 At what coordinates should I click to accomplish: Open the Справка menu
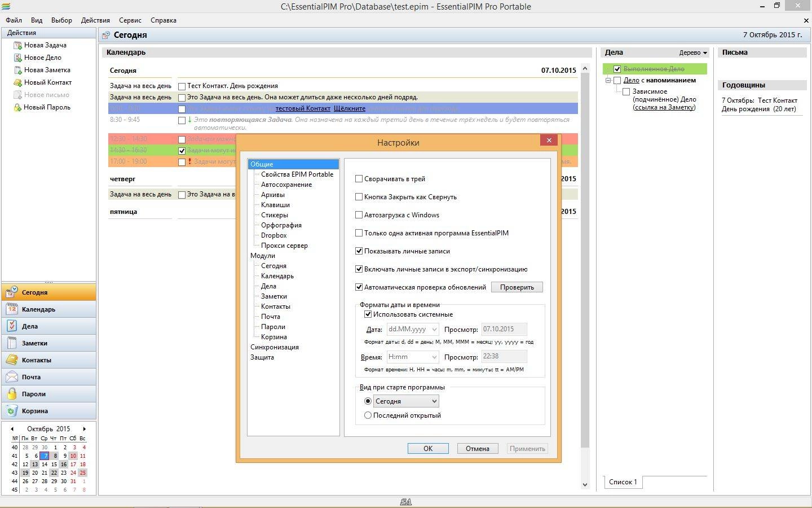pos(164,20)
